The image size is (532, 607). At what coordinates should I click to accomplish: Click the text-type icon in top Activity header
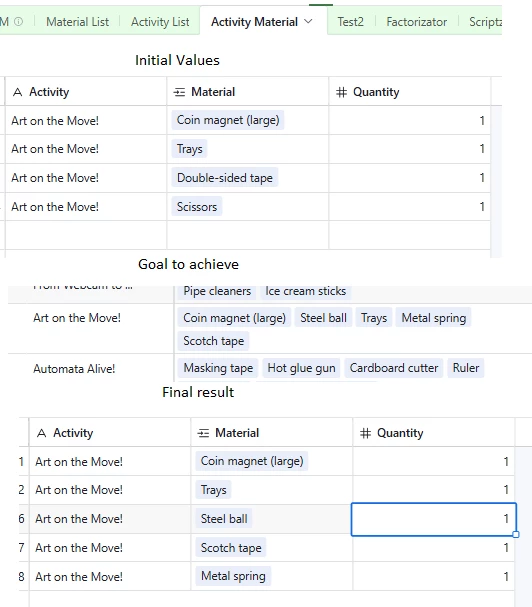(x=17, y=92)
